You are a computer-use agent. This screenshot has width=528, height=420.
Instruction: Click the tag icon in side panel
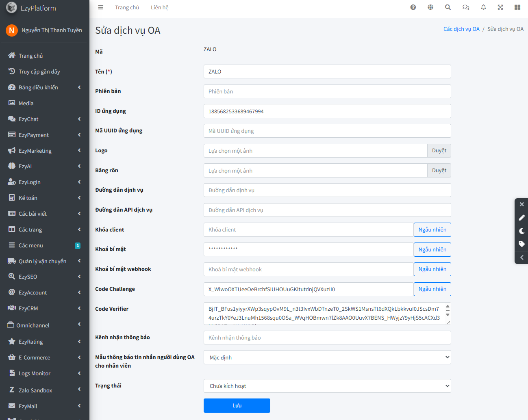pos(522,244)
